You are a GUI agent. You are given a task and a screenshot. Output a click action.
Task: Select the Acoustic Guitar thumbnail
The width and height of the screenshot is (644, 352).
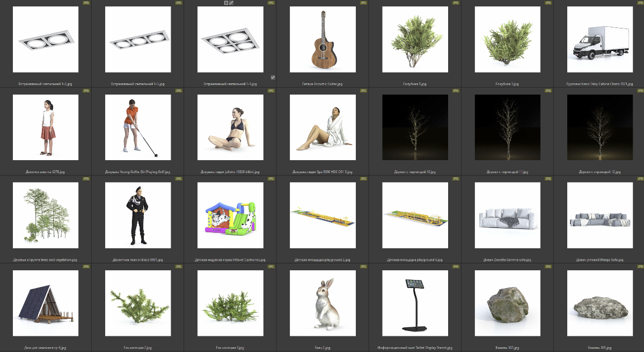click(323, 40)
